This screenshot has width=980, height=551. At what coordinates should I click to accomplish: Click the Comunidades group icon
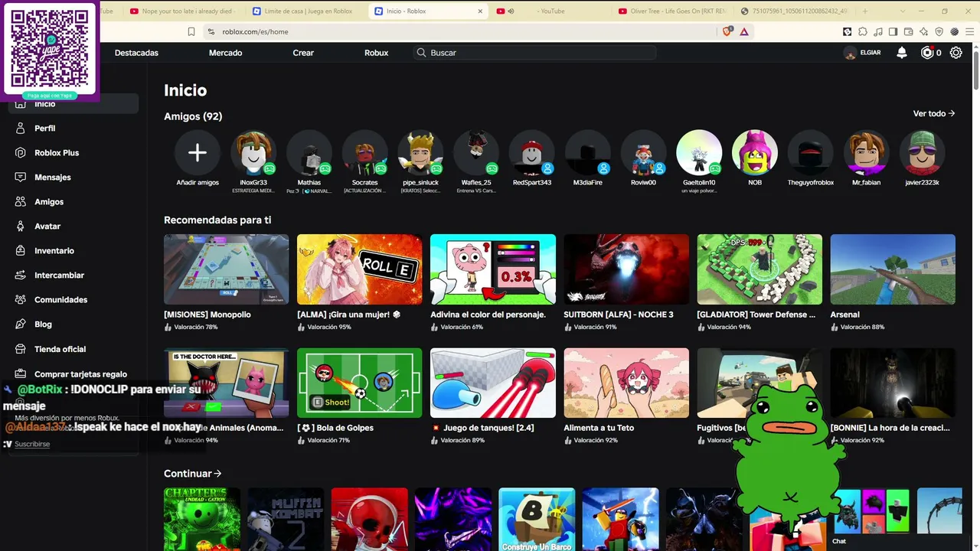click(x=21, y=299)
